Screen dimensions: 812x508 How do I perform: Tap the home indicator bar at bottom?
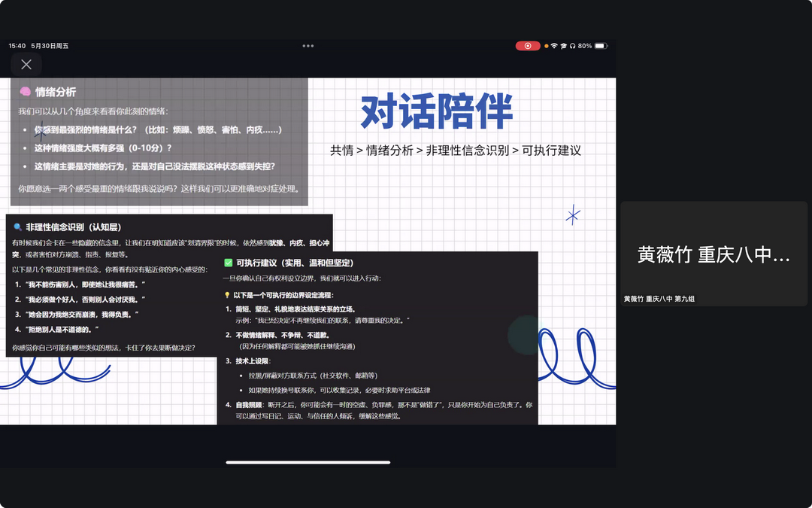(x=308, y=462)
